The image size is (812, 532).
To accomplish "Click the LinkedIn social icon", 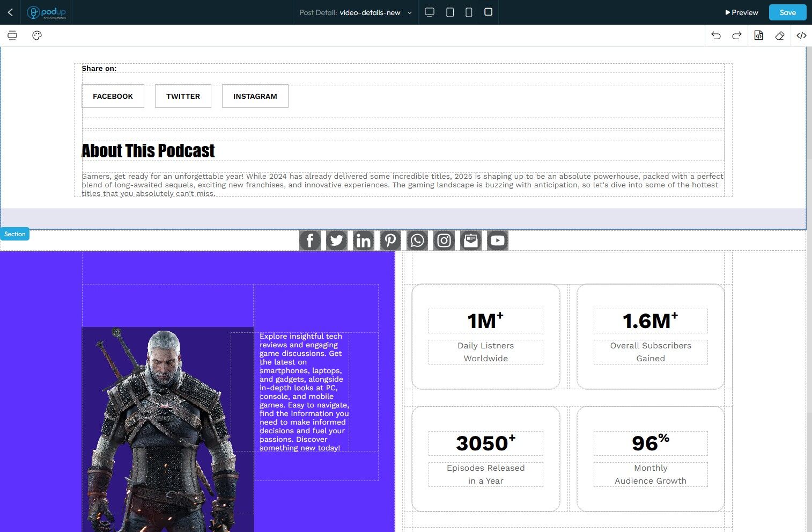I will point(364,241).
